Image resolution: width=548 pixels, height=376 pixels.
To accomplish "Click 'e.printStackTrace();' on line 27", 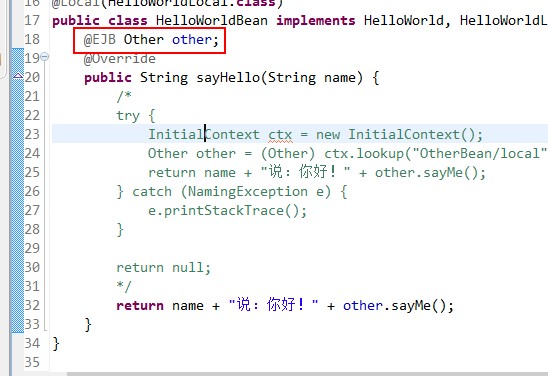I will (x=227, y=211).
